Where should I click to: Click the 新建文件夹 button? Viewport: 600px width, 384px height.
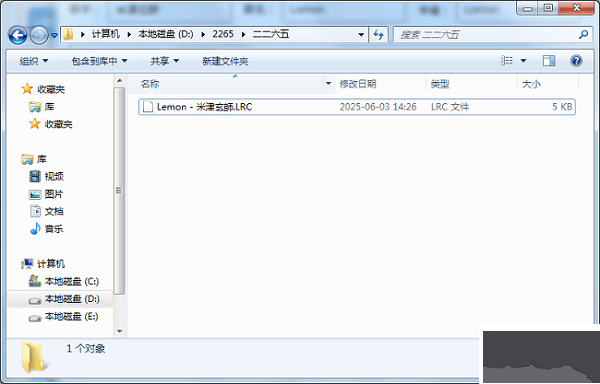pos(225,61)
